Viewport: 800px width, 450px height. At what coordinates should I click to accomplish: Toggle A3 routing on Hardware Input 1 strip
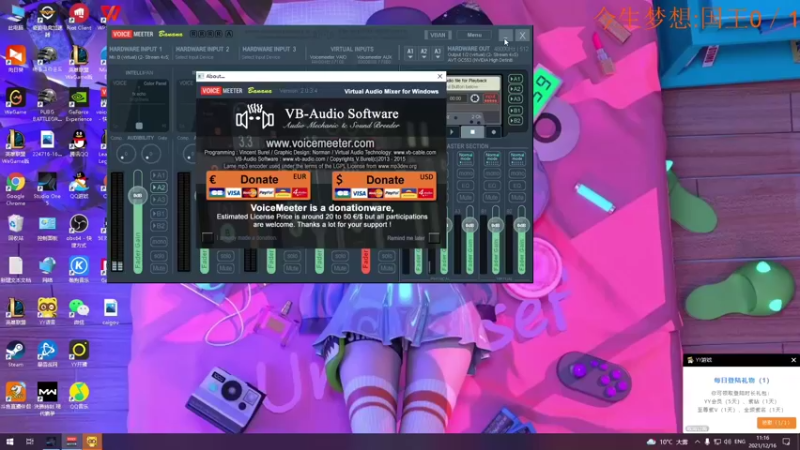[x=159, y=199]
